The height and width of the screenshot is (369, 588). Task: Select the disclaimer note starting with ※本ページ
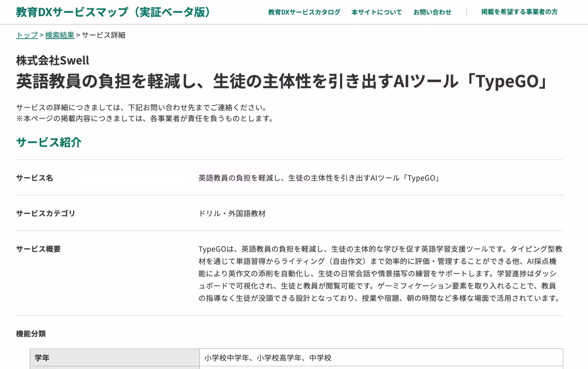[x=144, y=117]
